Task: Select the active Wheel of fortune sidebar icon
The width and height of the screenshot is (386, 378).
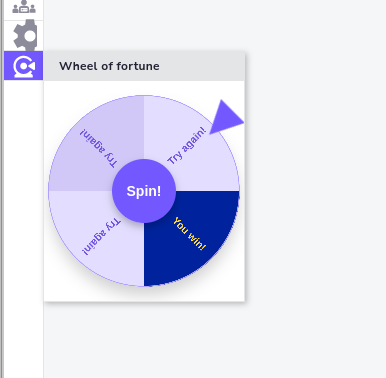Action: point(24,66)
